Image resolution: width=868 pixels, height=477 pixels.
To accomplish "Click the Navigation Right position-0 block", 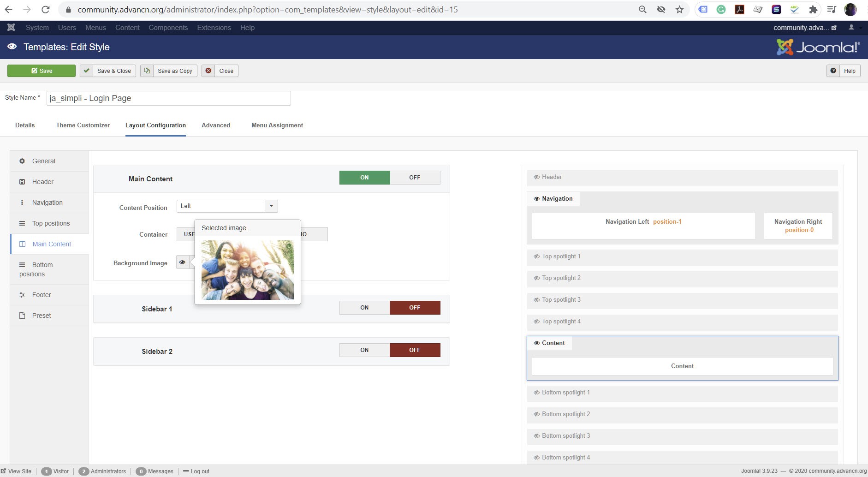I will [798, 226].
